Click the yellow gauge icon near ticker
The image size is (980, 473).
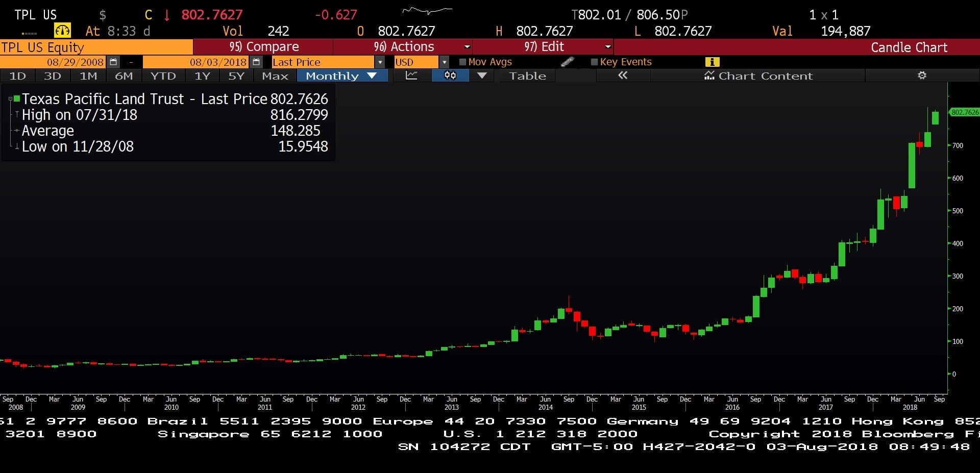62,31
